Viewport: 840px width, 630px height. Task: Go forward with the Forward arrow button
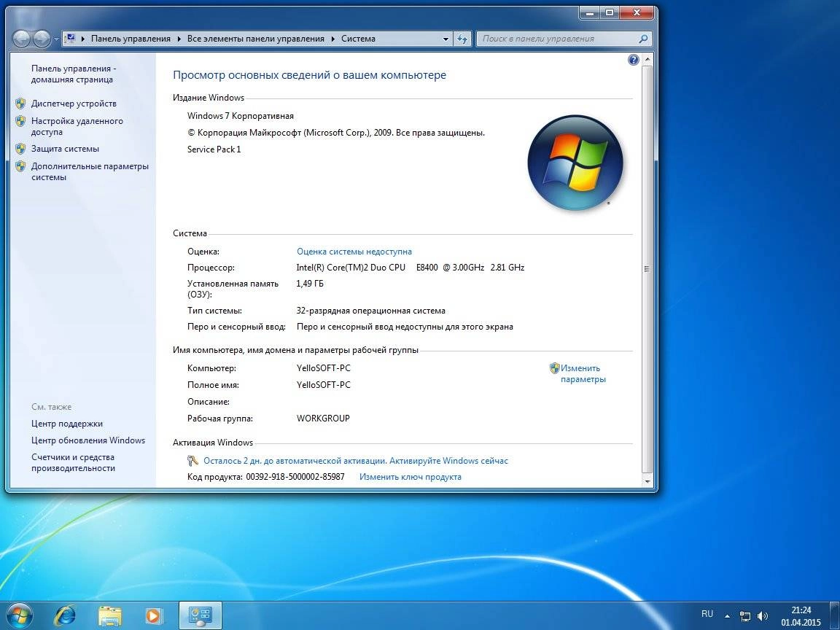[42, 39]
